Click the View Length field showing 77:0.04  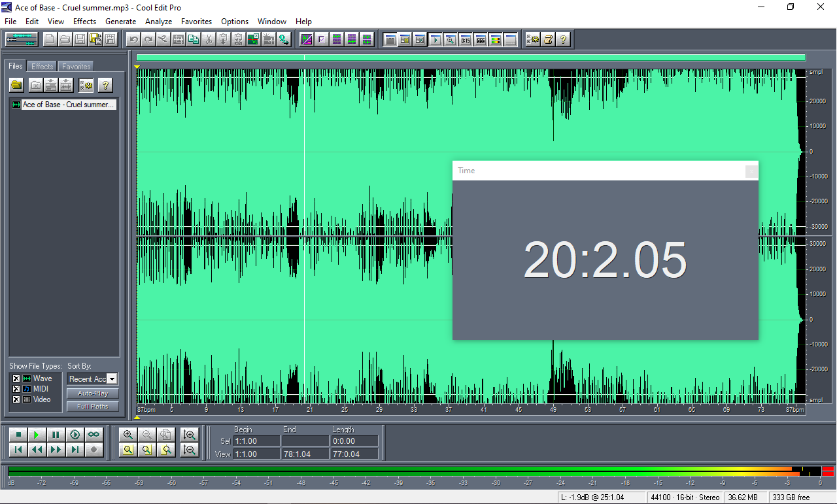[354, 454]
